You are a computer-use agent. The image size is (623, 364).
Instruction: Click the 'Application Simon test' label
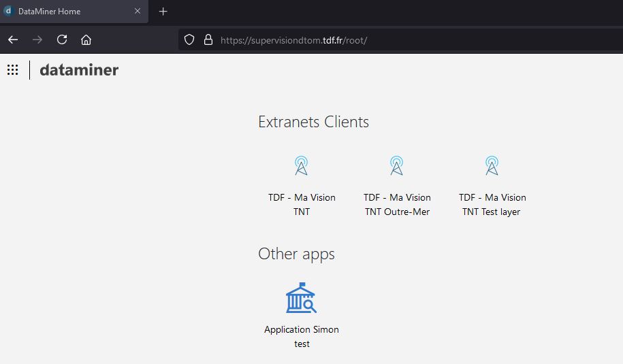coord(302,337)
